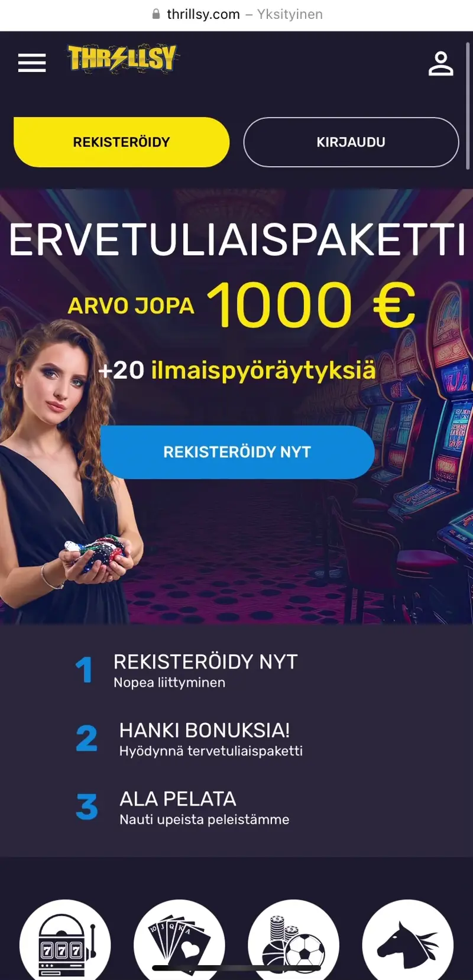The width and height of the screenshot is (473, 980).
Task: Select the playing cards category icon
Action: click(179, 940)
